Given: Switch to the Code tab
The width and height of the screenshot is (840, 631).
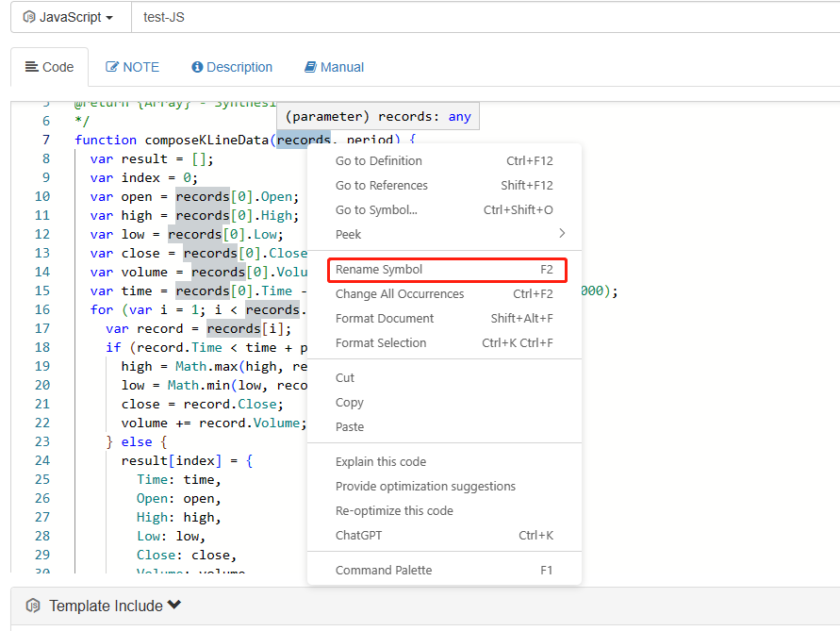Looking at the screenshot, I should coord(49,67).
